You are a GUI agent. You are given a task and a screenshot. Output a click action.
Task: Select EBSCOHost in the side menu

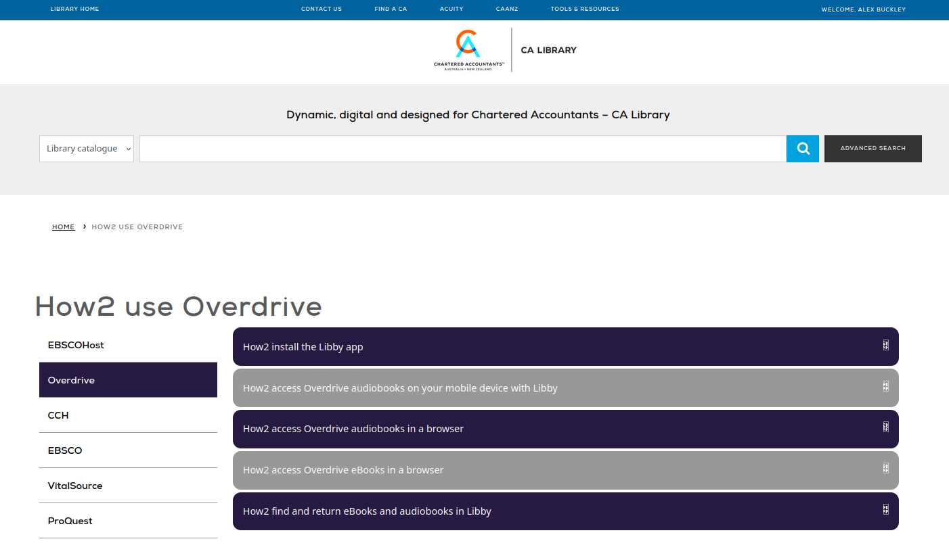tap(128, 345)
